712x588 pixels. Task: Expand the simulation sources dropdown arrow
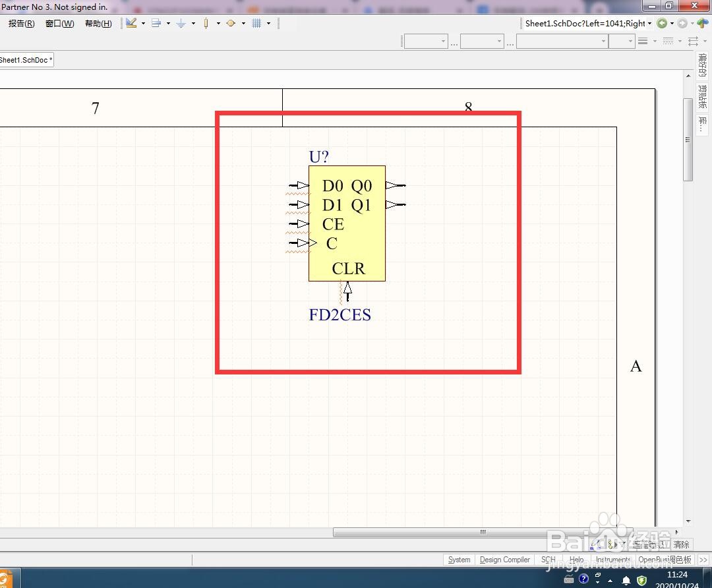(x=243, y=23)
